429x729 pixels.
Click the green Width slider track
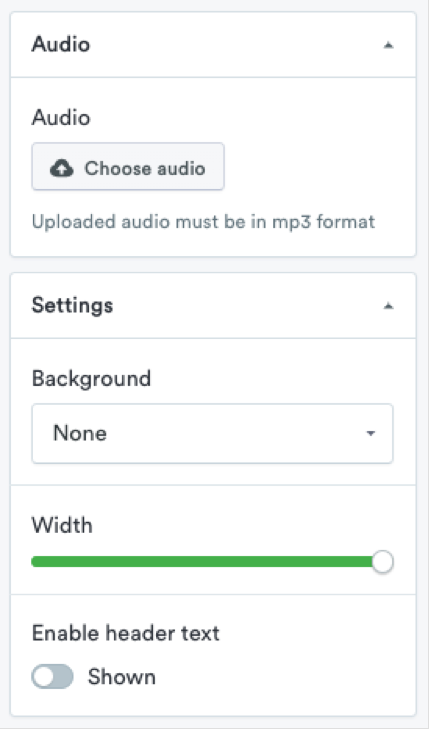(x=203, y=562)
